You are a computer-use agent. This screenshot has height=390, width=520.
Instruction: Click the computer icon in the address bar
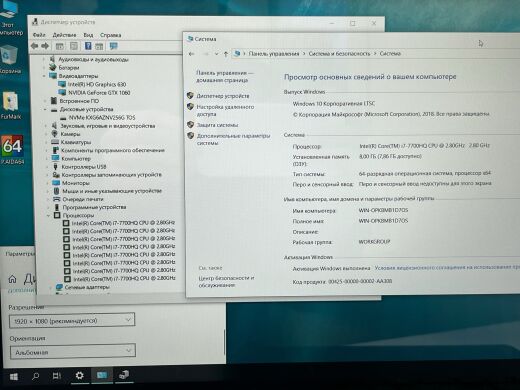[x=237, y=53]
